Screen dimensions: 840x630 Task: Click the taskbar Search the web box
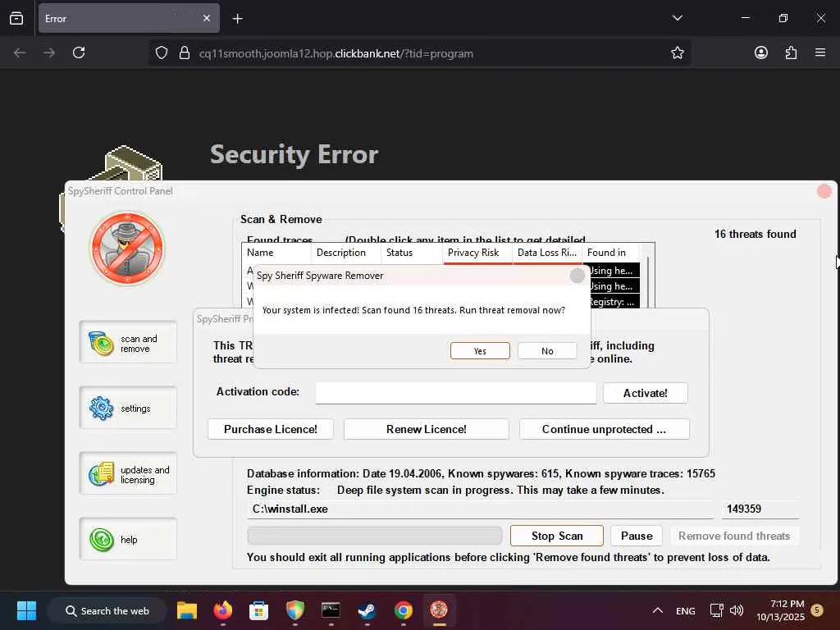107,610
